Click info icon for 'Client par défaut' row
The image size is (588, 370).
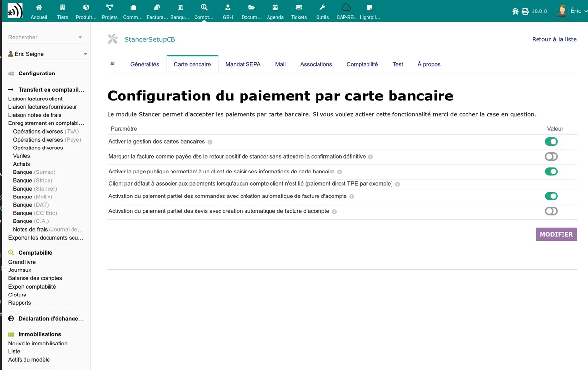pos(397,184)
